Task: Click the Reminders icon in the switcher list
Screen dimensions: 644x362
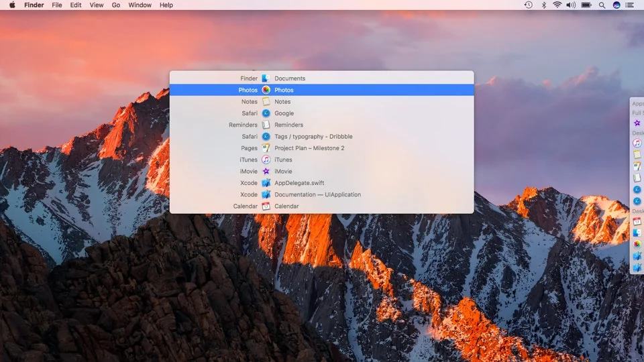Action: [266, 125]
